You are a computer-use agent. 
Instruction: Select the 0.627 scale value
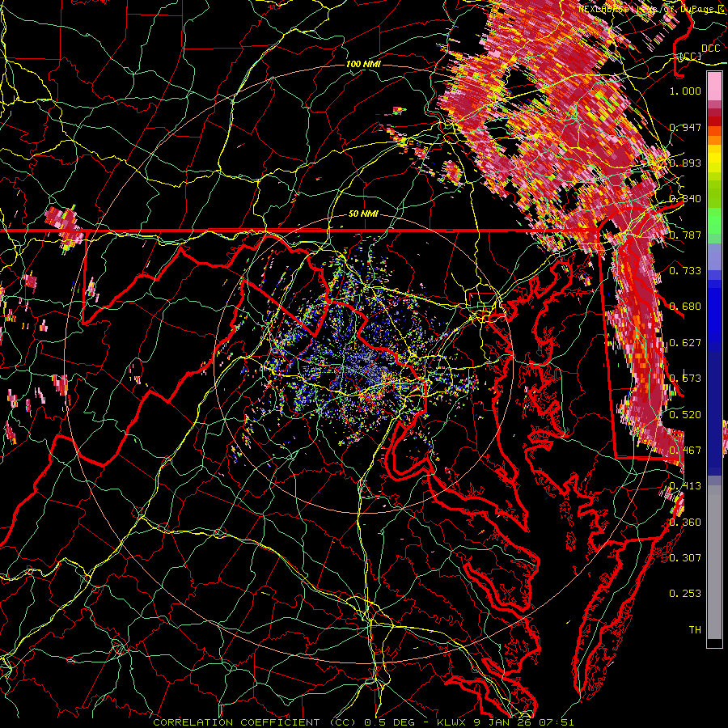point(685,343)
